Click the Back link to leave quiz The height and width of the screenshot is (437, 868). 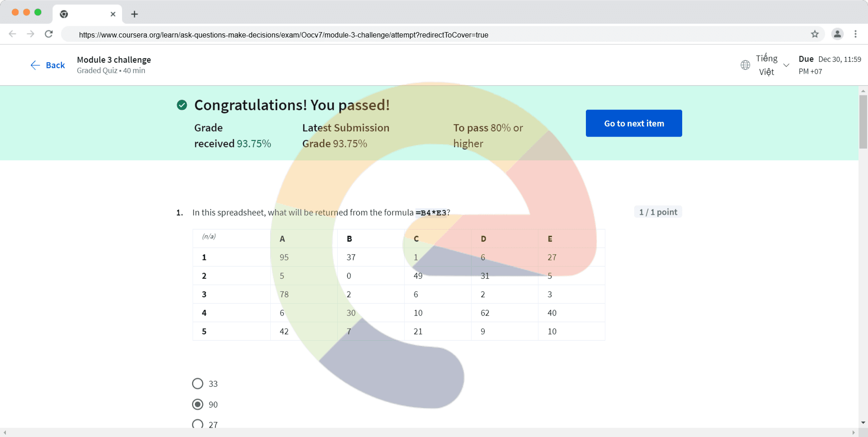(x=48, y=65)
